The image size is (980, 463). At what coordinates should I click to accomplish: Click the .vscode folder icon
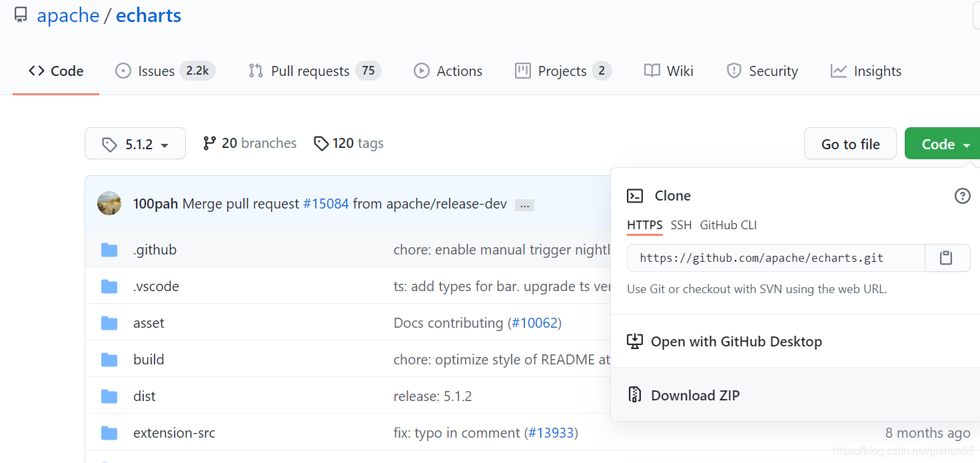(109, 286)
